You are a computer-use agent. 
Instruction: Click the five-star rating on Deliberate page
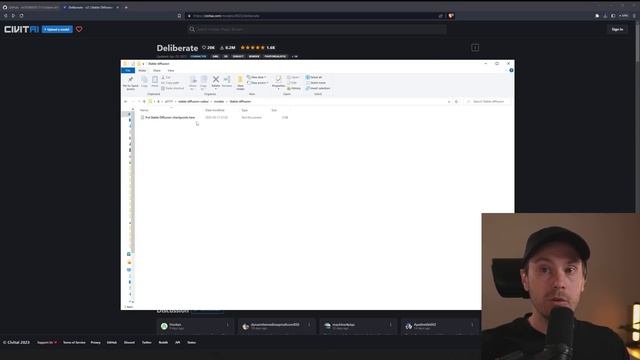point(252,48)
